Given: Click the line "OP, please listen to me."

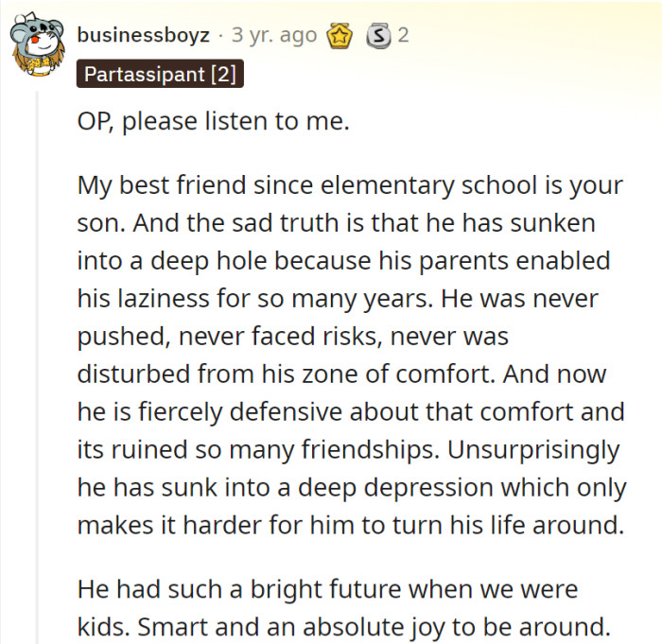Looking at the screenshot, I should click(x=213, y=121).
